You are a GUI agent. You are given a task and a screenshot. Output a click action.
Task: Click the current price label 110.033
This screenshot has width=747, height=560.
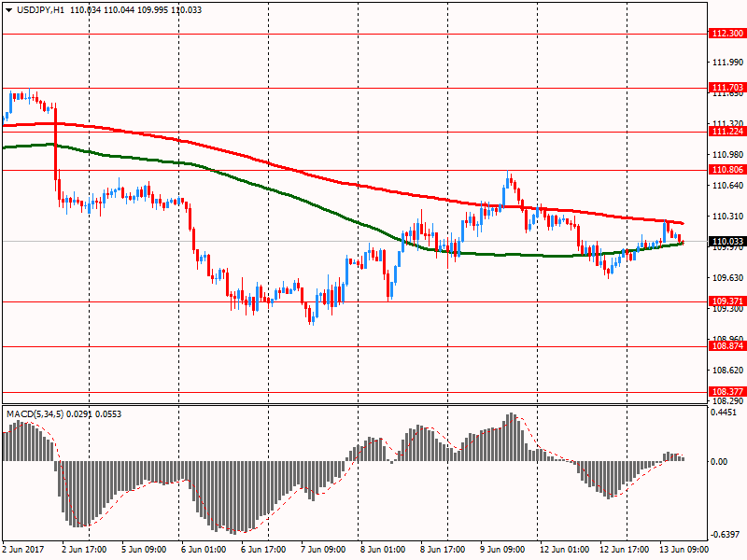[727, 242]
